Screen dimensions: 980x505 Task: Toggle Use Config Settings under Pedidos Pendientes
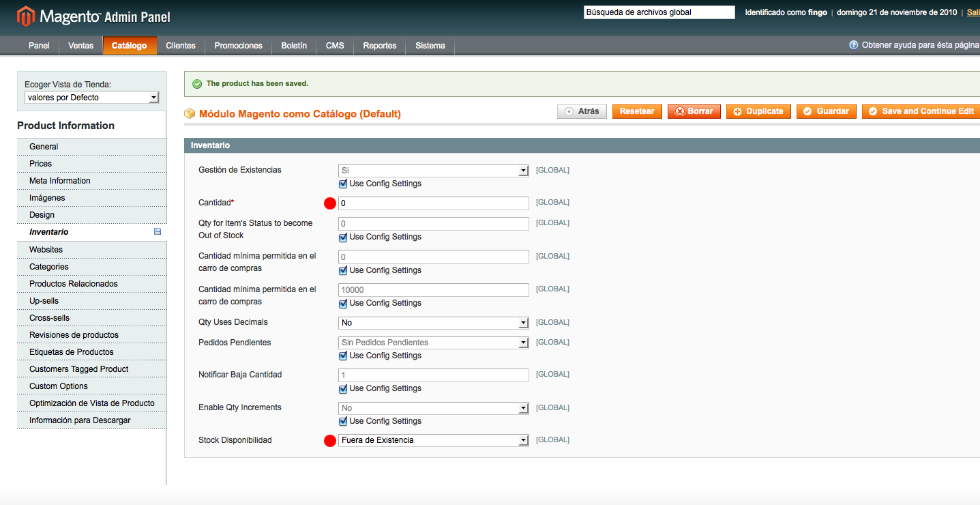point(343,356)
